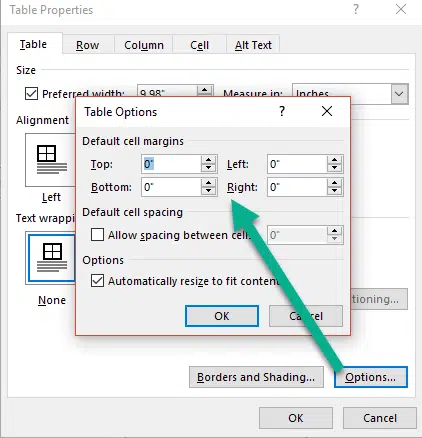Click the Options... button
This screenshot has height=438, width=422.
371,377
